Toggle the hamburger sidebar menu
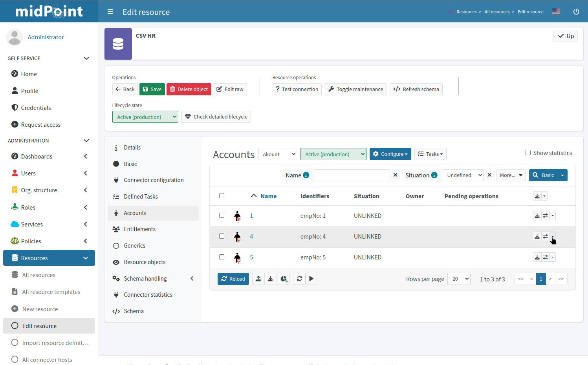 pyautogui.click(x=110, y=12)
